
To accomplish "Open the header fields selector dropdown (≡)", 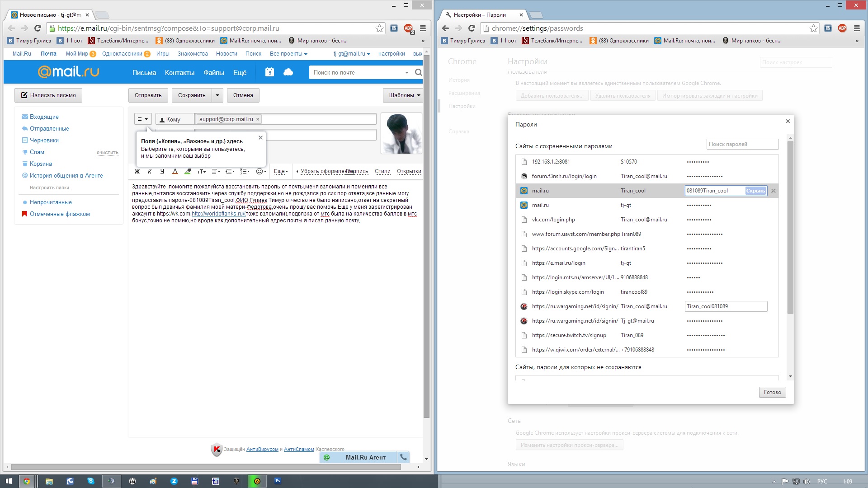I will (143, 119).
